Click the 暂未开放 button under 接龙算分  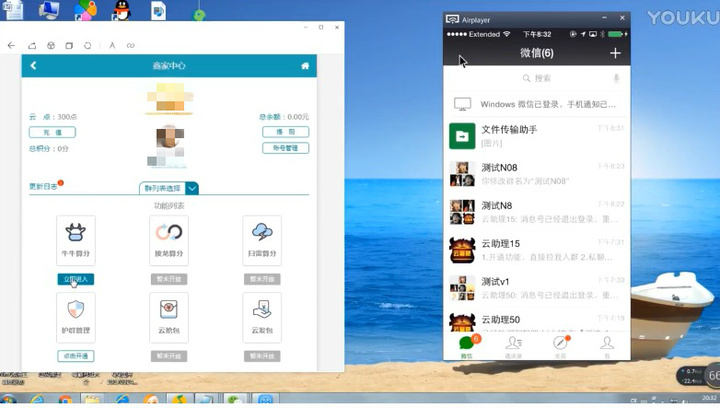[x=169, y=279]
